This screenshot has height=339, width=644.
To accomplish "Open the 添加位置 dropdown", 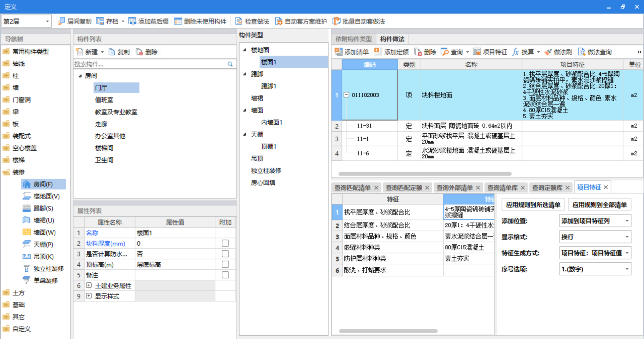I will 595,221.
